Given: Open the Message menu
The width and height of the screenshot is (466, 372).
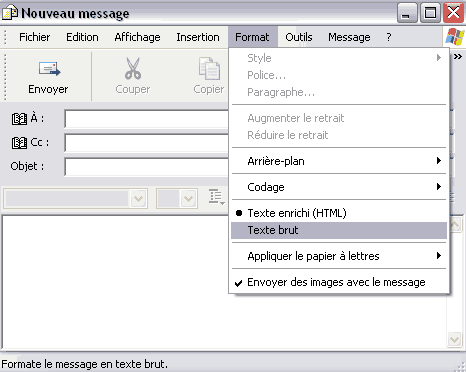Looking at the screenshot, I should pos(349,37).
